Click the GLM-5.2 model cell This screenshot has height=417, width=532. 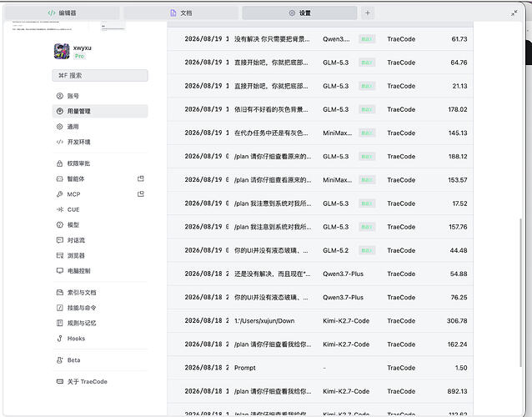(x=335, y=250)
